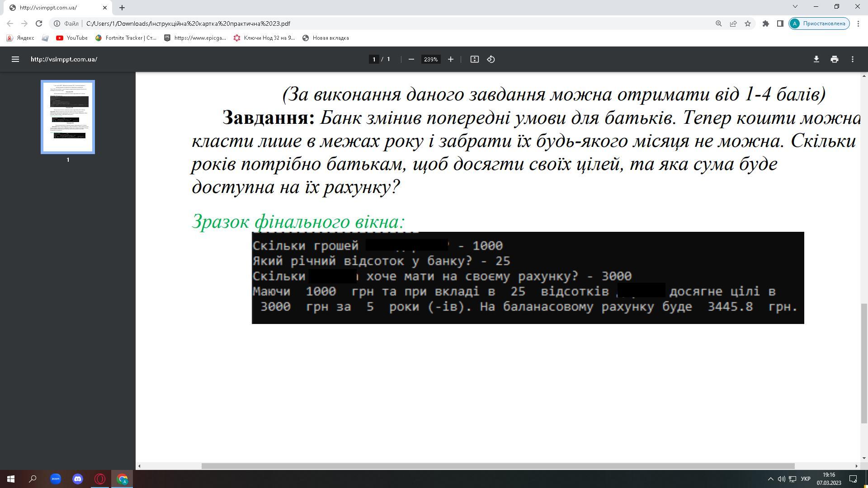Print the PDF document
The image size is (868, 488).
[x=834, y=59]
